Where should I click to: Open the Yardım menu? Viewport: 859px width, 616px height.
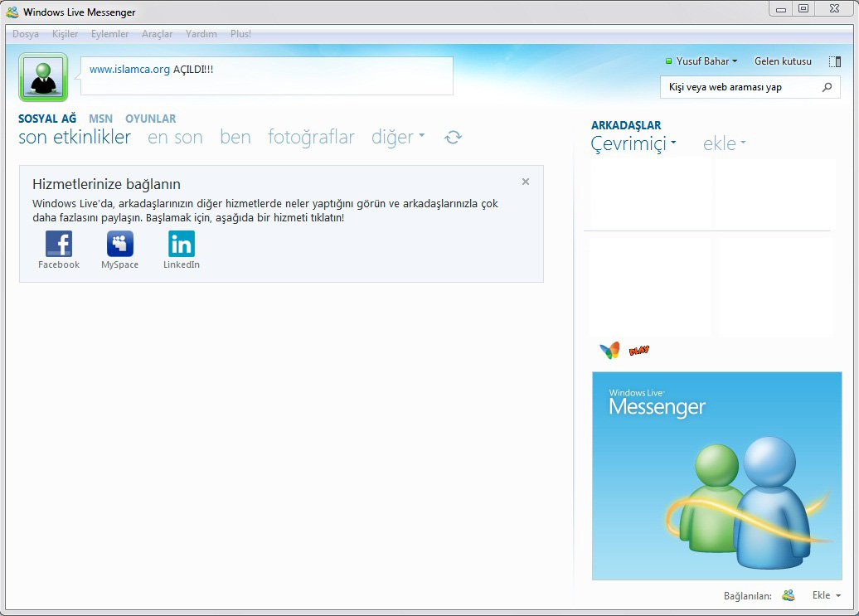point(201,34)
